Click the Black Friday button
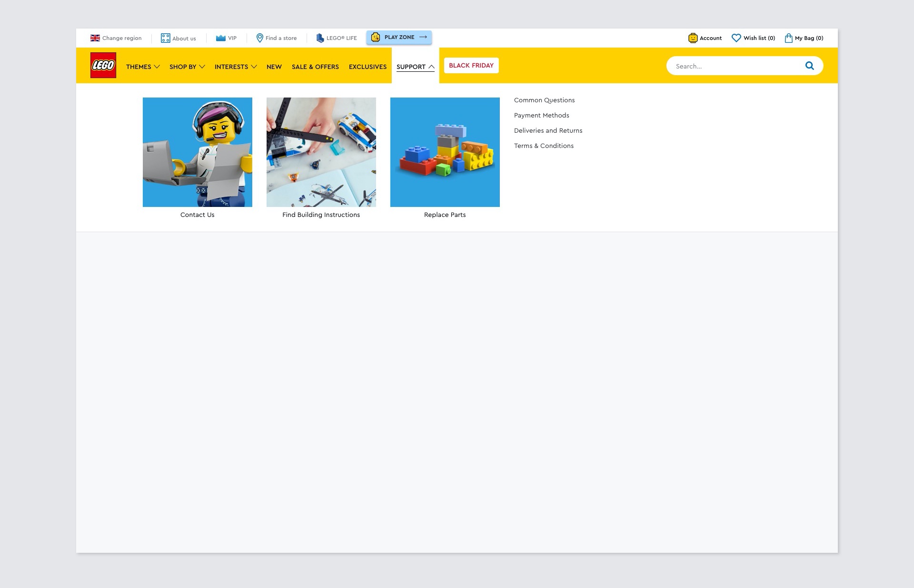Image resolution: width=914 pixels, height=588 pixels. [471, 65]
